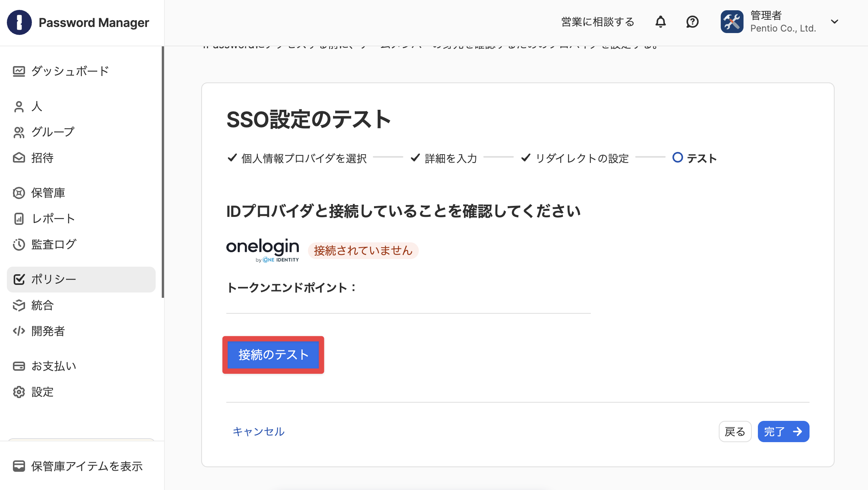The width and height of the screenshot is (868, 490).
Task: Open ダッシュボード from the sidebar
Action: [x=61, y=71]
